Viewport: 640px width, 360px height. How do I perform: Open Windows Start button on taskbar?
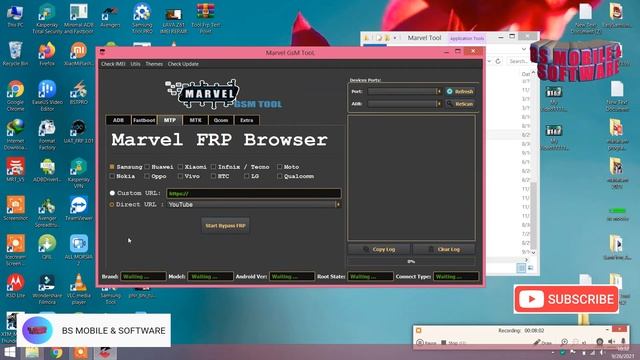[9, 353]
